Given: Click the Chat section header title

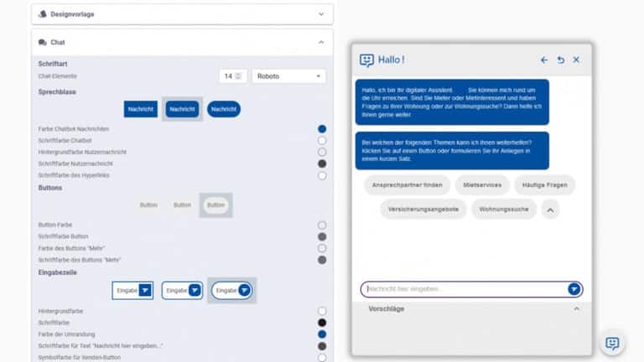Looking at the screenshot, I should [x=58, y=42].
